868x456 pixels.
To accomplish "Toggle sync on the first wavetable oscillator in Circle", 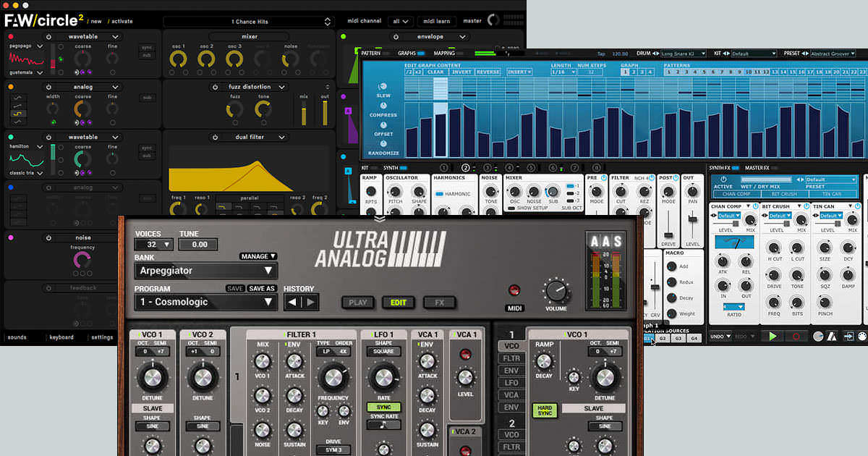I will point(147,47).
